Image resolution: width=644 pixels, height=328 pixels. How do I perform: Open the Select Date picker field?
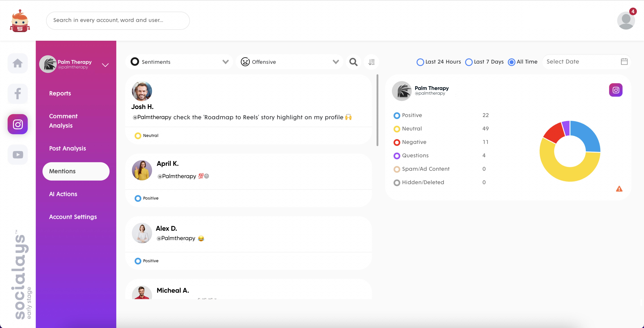[587, 62]
